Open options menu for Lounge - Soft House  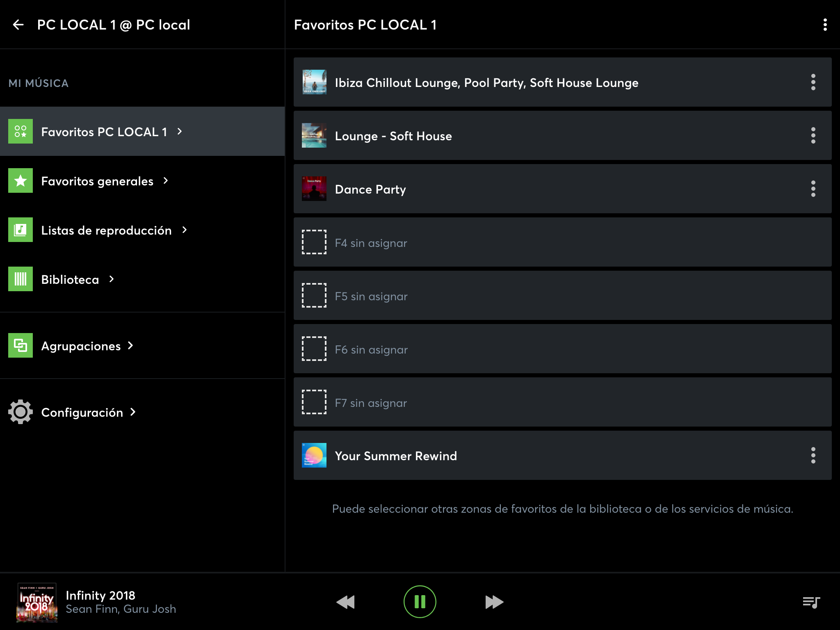point(813,135)
